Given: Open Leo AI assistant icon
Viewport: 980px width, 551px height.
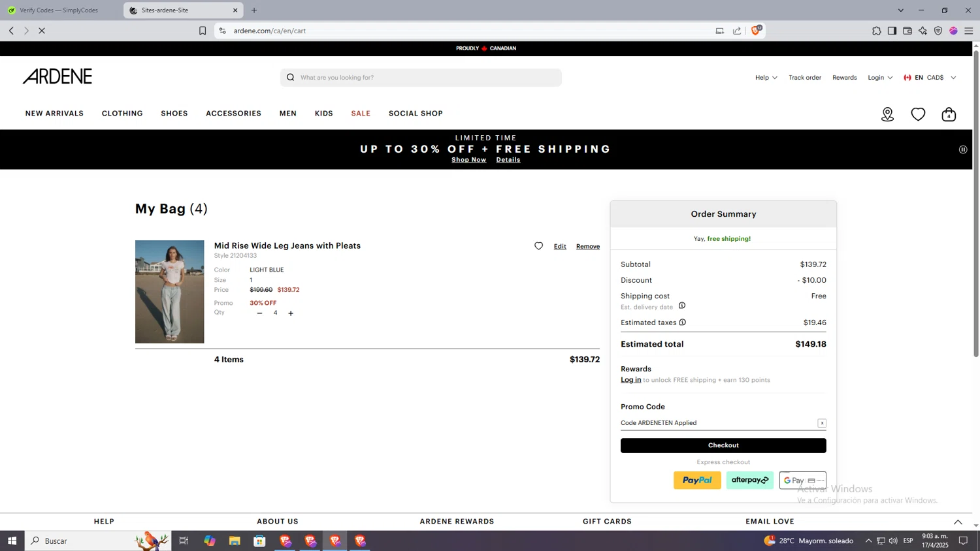Looking at the screenshot, I should pos(923,31).
